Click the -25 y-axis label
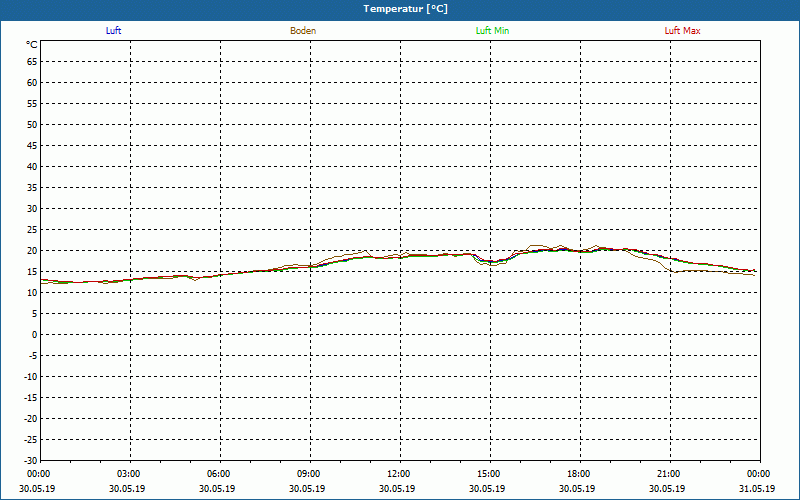800x500 pixels. tap(31, 440)
